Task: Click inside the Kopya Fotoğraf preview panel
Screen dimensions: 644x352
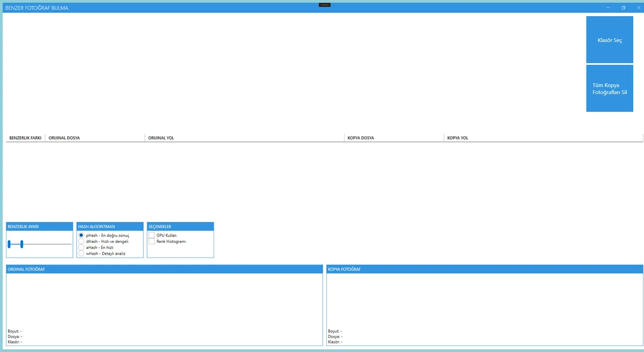Action: tap(484, 301)
